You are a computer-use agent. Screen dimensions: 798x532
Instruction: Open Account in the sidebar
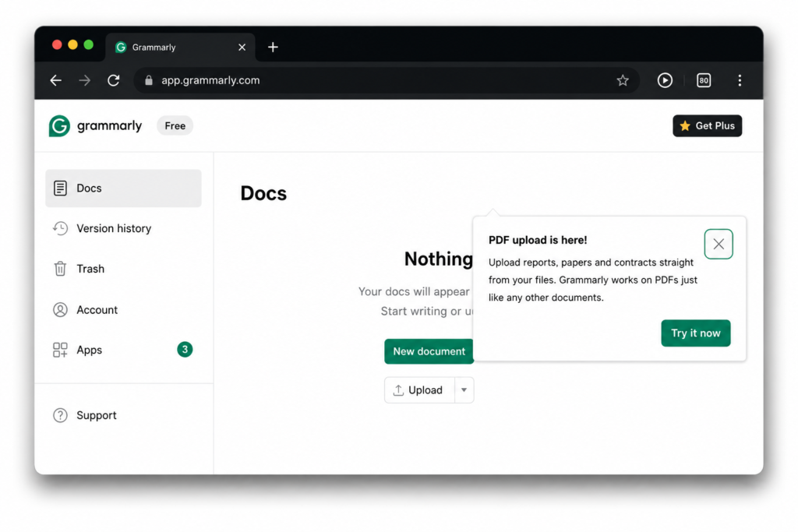(123, 310)
